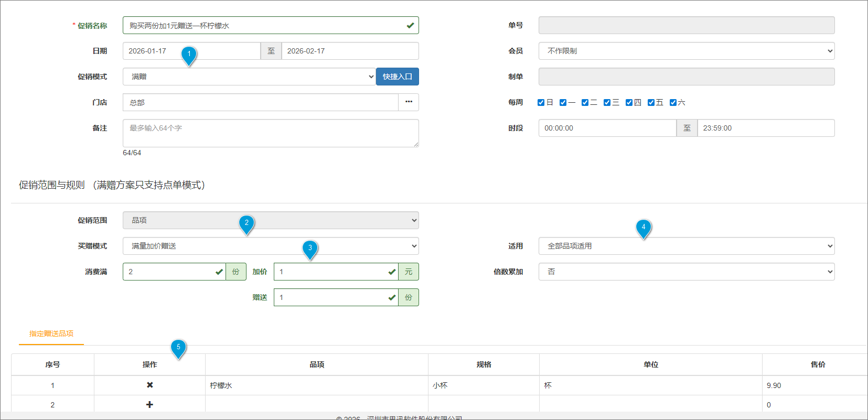
Task: Click numbered marker 2 callout
Action: 247,223
